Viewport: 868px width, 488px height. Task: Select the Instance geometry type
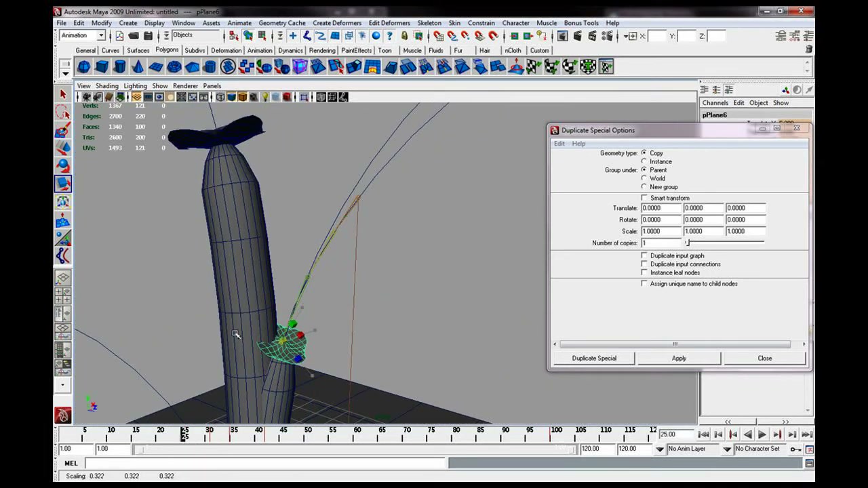(x=644, y=161)
